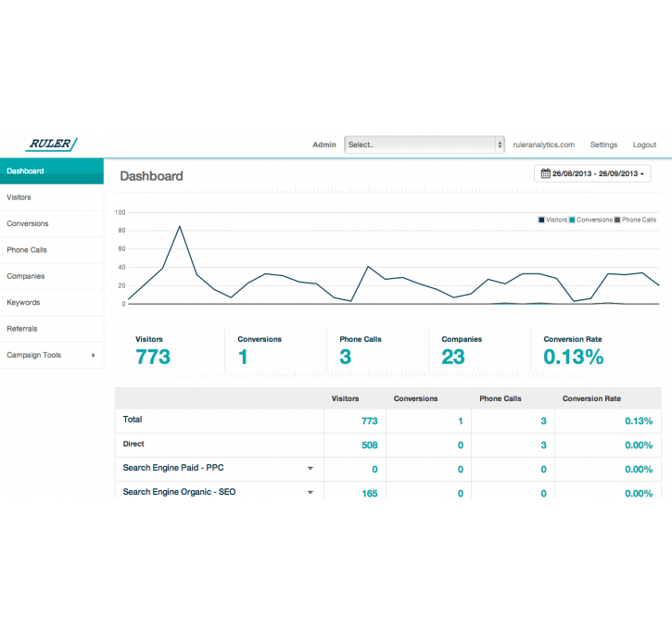Expand Search Engine Organic - SEO row arrow
The image size is (672, 630).
click(311, 493)
